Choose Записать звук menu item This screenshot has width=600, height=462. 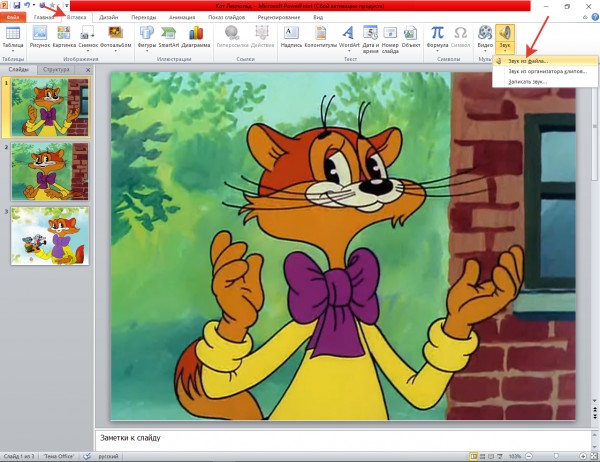point(545,82)
